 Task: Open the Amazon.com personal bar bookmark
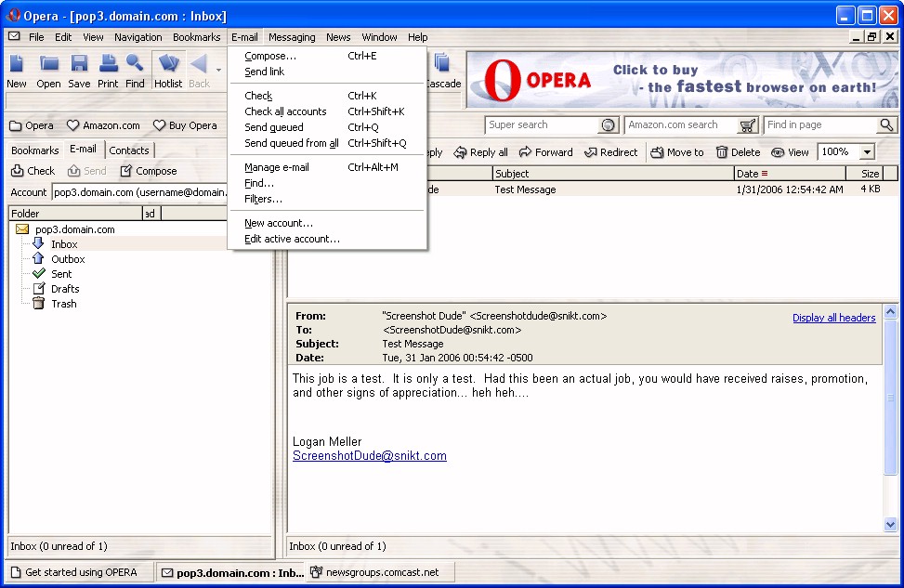[x=103, y=125]
